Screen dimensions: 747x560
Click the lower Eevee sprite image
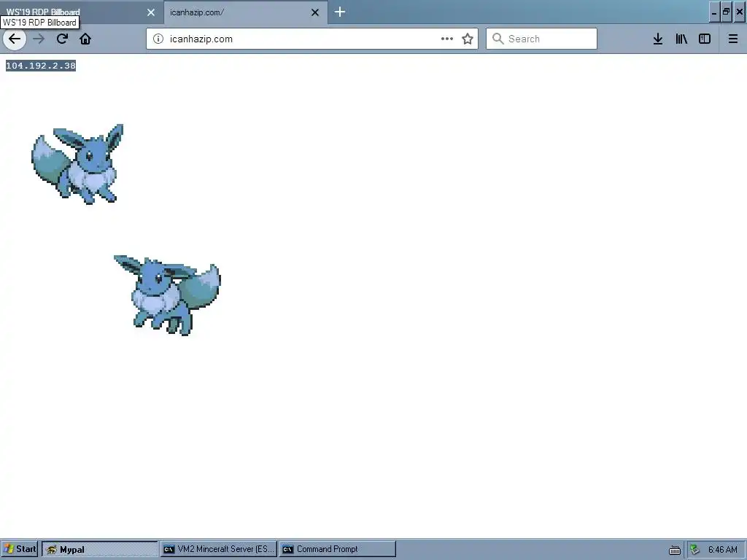click(167, 295)
